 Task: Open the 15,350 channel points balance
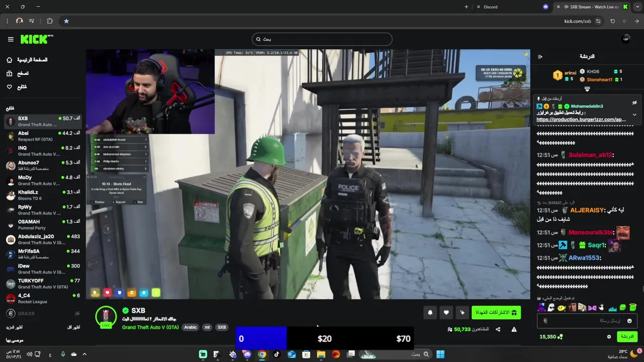pos(551,337)
